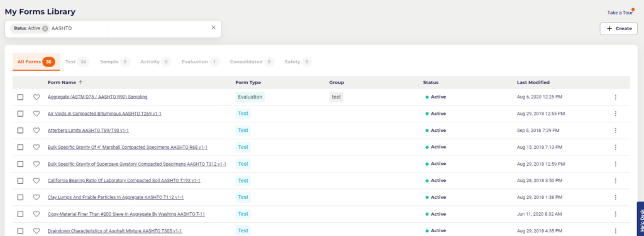Viewport: 644px width, 236px height.
Task: Select checkbox for Air Voids form
Action: (x=20, y=114)
